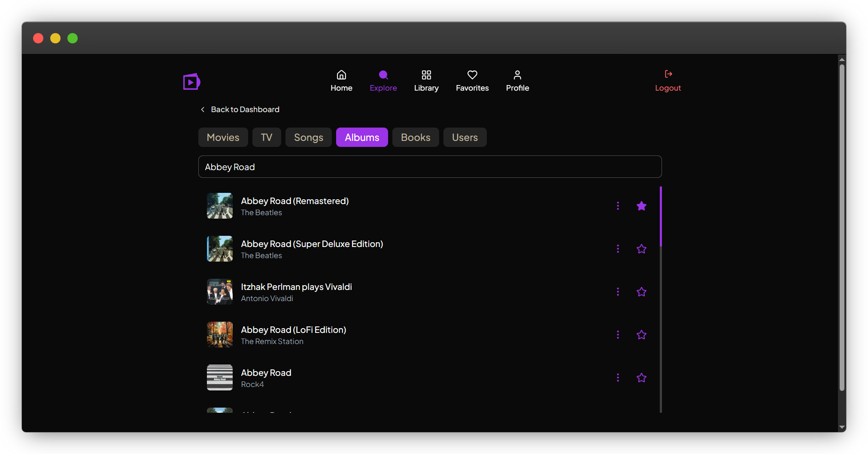
Task: Open Favorites heart icon
Action: coord(472,75)
